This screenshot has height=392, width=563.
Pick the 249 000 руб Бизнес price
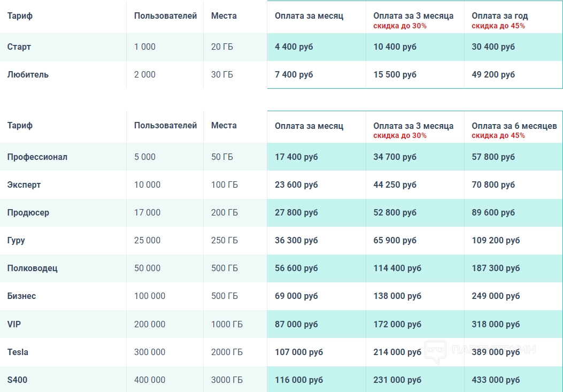pos(496,296)
